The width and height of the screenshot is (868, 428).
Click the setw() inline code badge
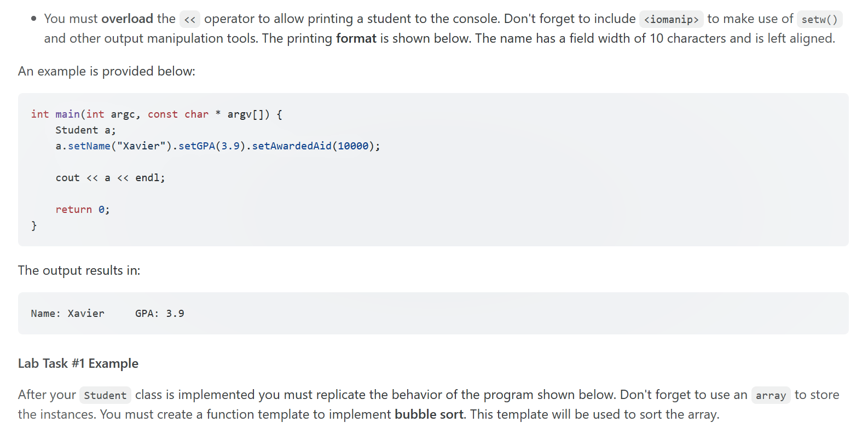pyautogui.click(x=819, y=20)
